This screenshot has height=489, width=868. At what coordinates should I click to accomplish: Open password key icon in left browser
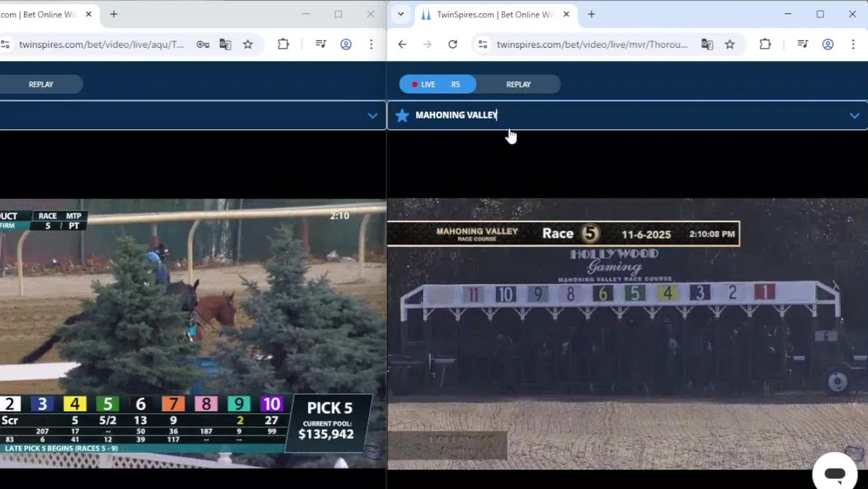click(x=202, y=44)
